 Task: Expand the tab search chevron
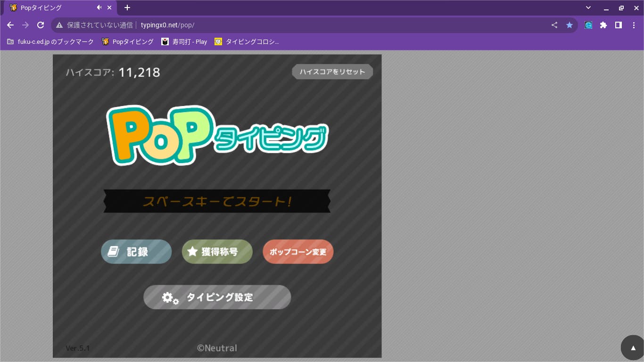(588, 8)
